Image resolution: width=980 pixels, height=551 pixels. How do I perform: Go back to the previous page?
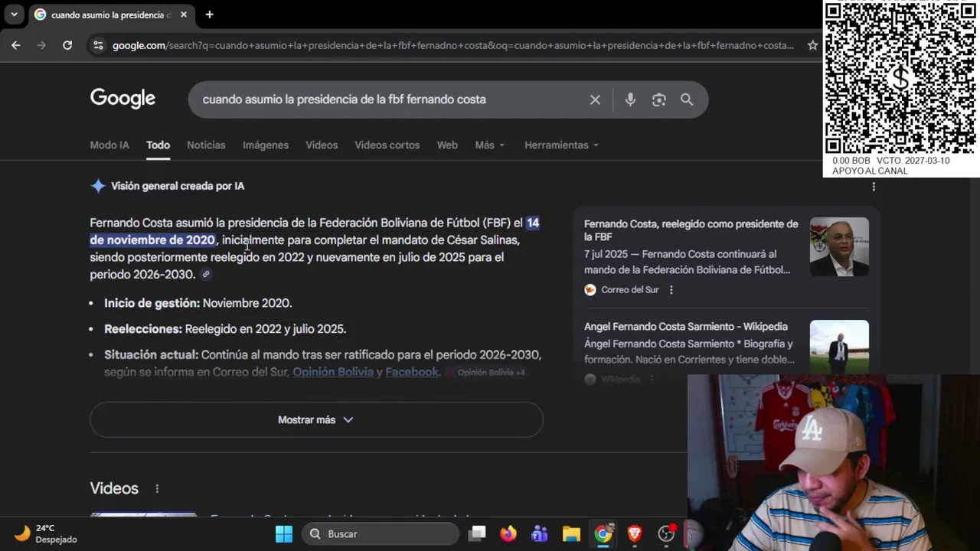pyautogui.click(x=16, y=45)
